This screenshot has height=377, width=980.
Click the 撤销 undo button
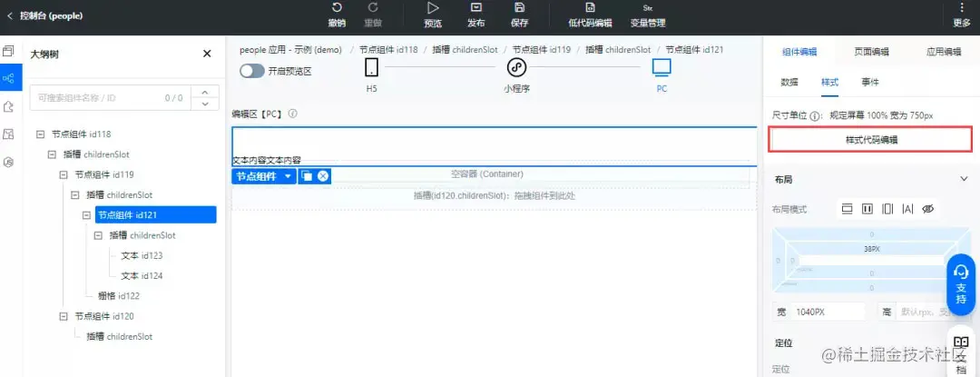coord(337,15)
